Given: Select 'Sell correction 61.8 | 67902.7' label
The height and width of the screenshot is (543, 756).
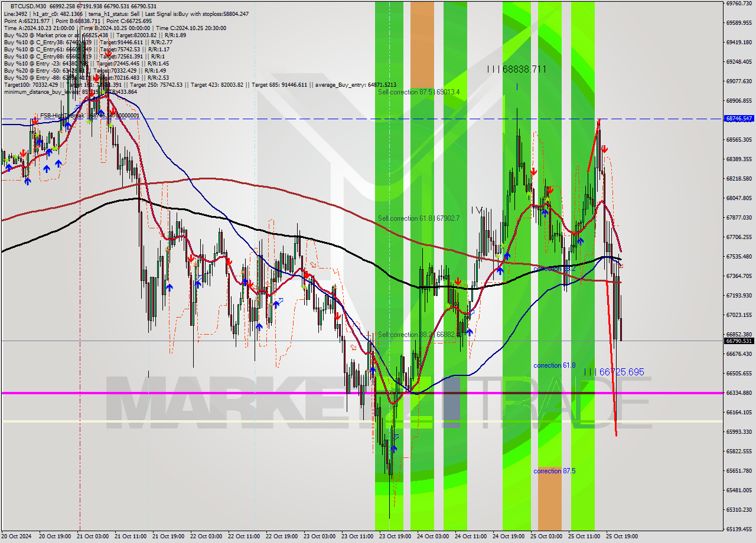Looking at the screenshot, I should [419, 218].
